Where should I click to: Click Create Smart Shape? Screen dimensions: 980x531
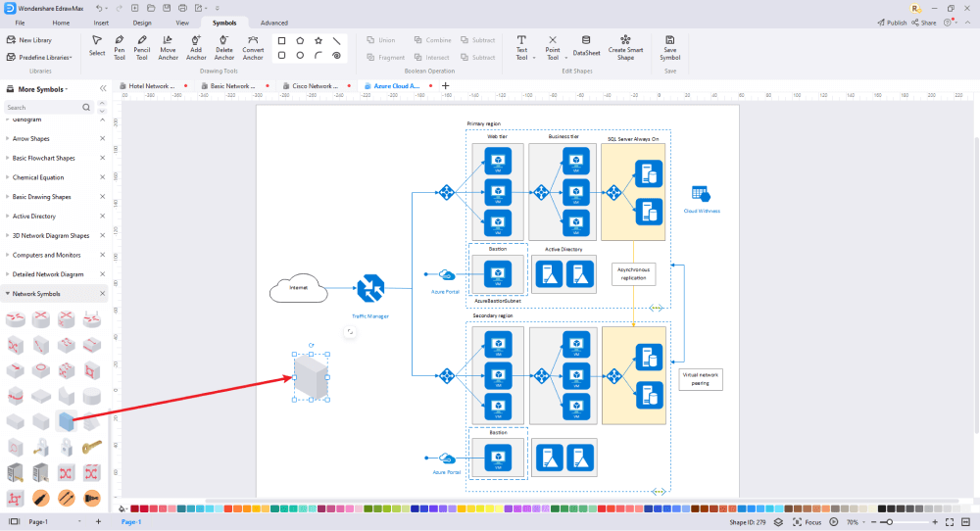[x=625, y=48]
